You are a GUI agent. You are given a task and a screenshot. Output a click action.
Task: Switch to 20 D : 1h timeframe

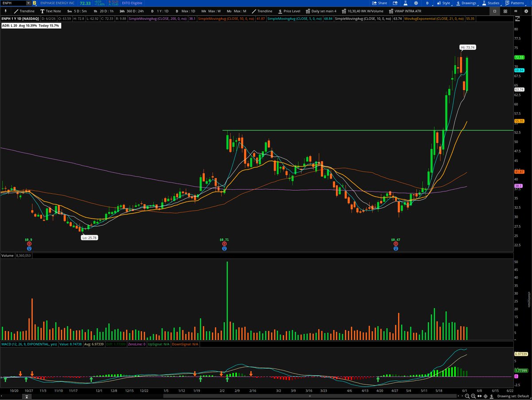103,11
